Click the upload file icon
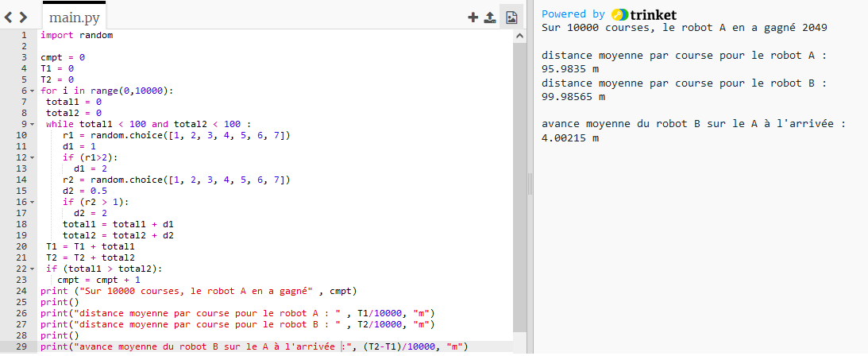Image resolution: width=868 pixels, height=356 pixels. [x=490, y=17]
